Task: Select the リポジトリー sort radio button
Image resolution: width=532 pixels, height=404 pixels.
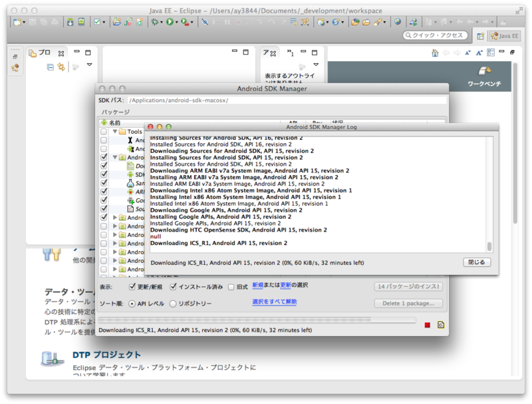Action: click(173, 304)
